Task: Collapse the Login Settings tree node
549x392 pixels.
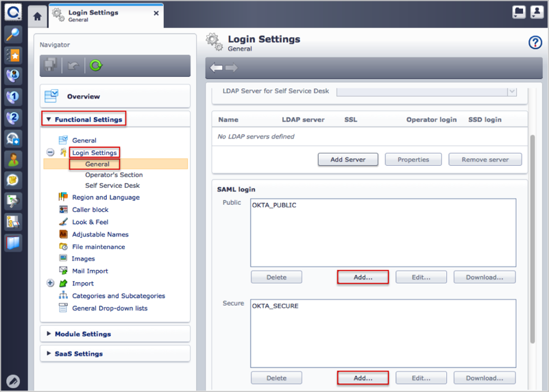Action: (51, 153)
